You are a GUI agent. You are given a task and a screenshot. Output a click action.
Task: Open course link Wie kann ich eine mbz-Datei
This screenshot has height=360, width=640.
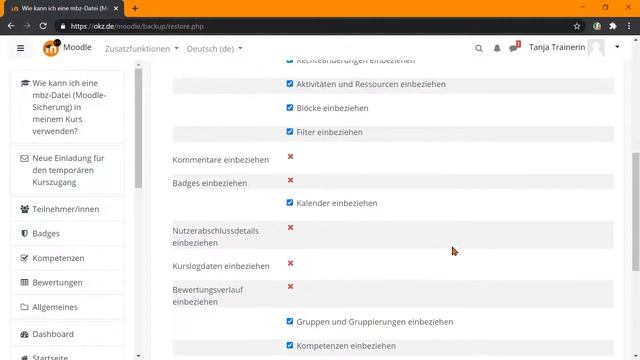pyautogui.click(x=69, y=107)
